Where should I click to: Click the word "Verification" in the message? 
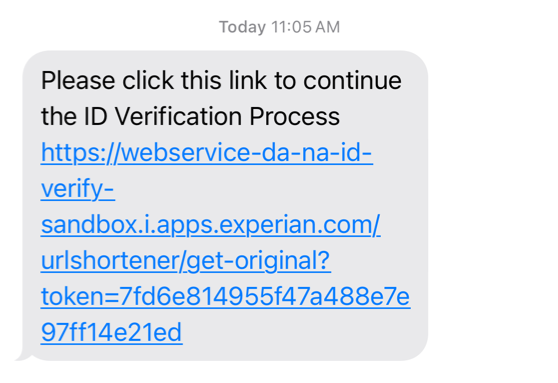click(179, 116)
